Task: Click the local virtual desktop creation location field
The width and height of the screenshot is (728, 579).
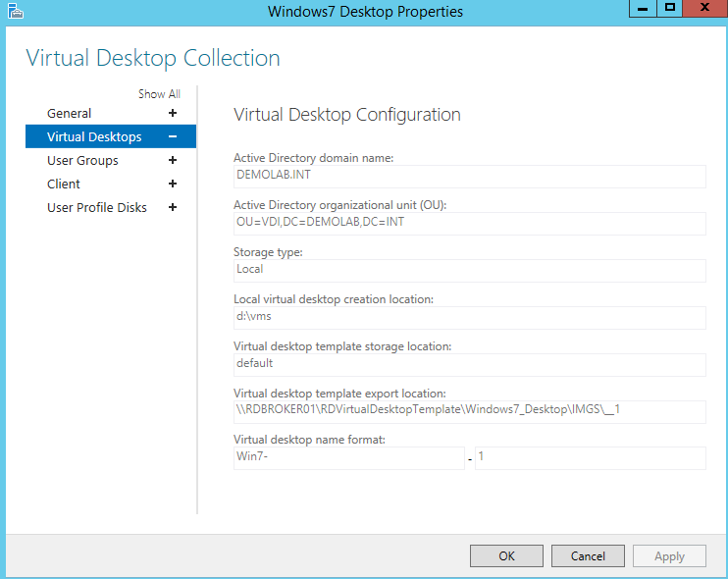Action: [x=469, y=317]
